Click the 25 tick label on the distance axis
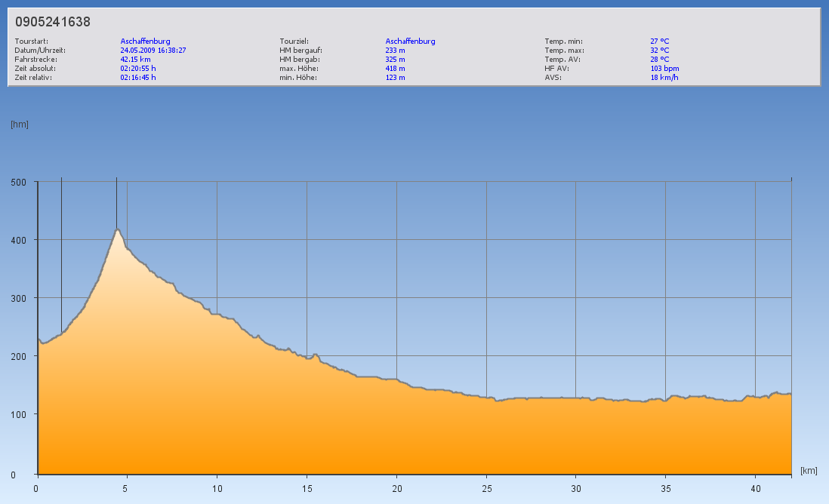The height and width of the screenshot is (504, 829). pyautogui.click(x=485, y=487)
